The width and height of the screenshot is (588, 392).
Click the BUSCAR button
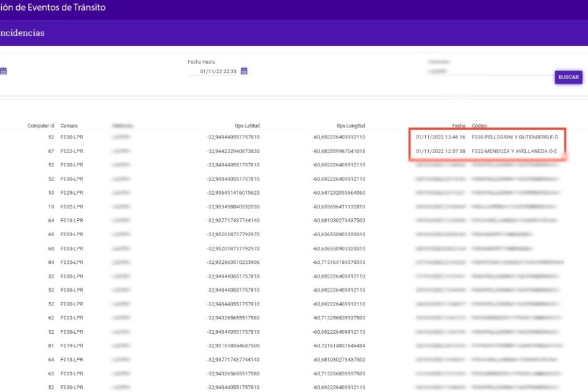[568, 77]
